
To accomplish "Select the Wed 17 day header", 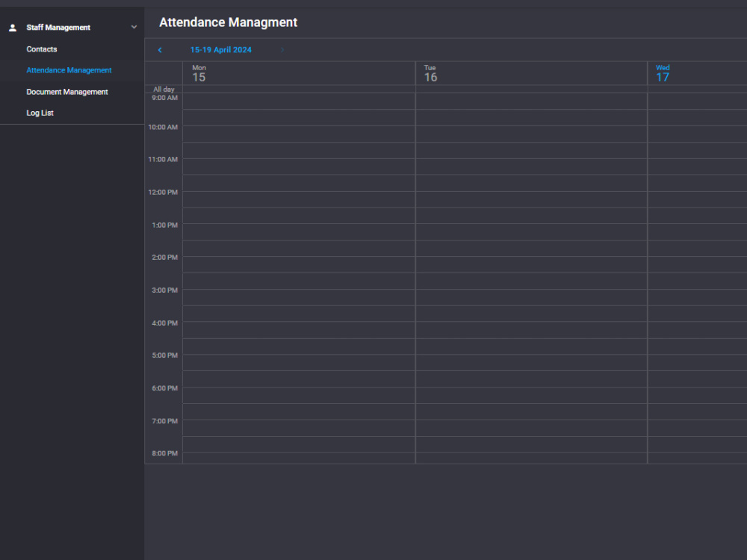I will click(x=663, y=72).
